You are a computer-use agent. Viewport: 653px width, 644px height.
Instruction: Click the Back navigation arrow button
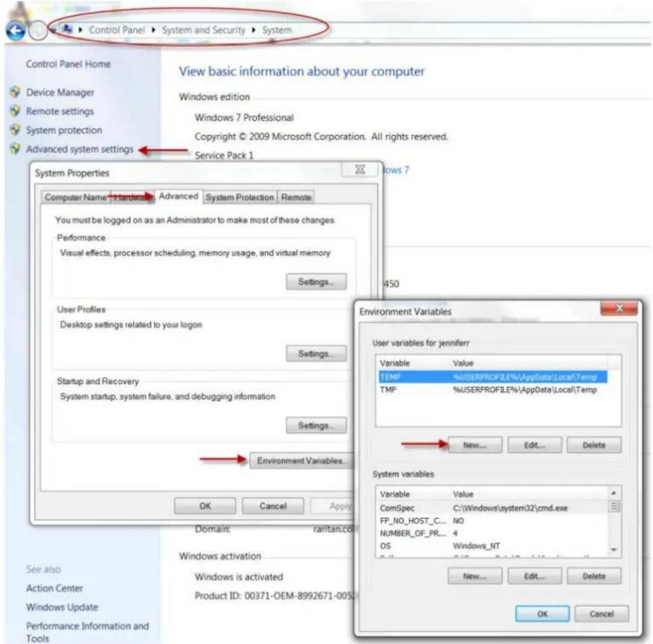pyautogui.click(x=15, y=31)
